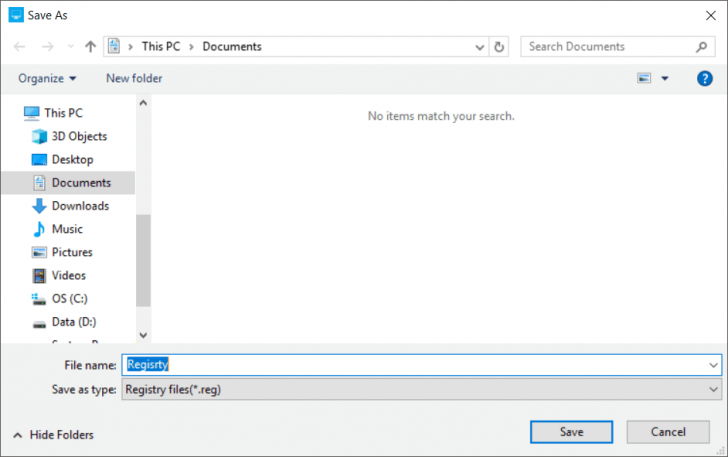
Task: Open Downloads in the sidebar
Action: pyautogui.click(x=80, y=206)
